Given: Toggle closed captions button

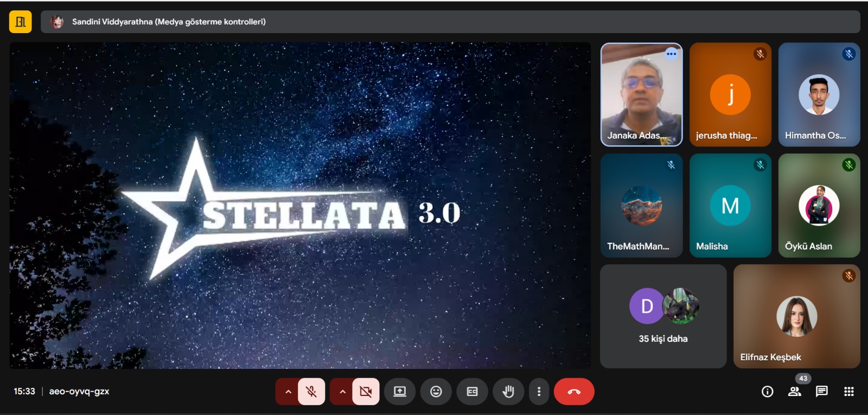Looking at the screenshot, I should (x=472, y=392).
